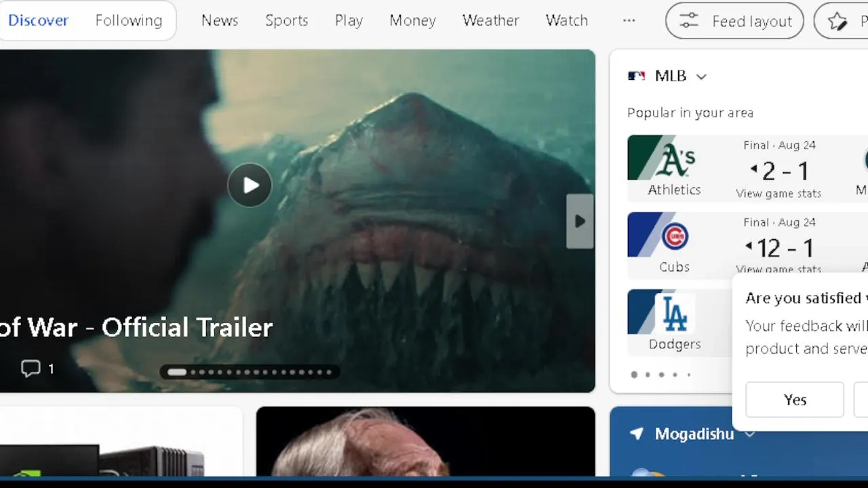Screen dimensions: 868x488
Task: Answer Yes to satisfaction survey
Action: pyautogui.click(x=795, y=400)
